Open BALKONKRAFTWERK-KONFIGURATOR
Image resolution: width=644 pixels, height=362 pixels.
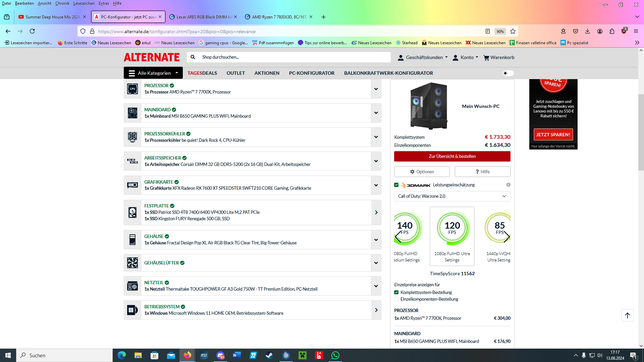[388, 73]
